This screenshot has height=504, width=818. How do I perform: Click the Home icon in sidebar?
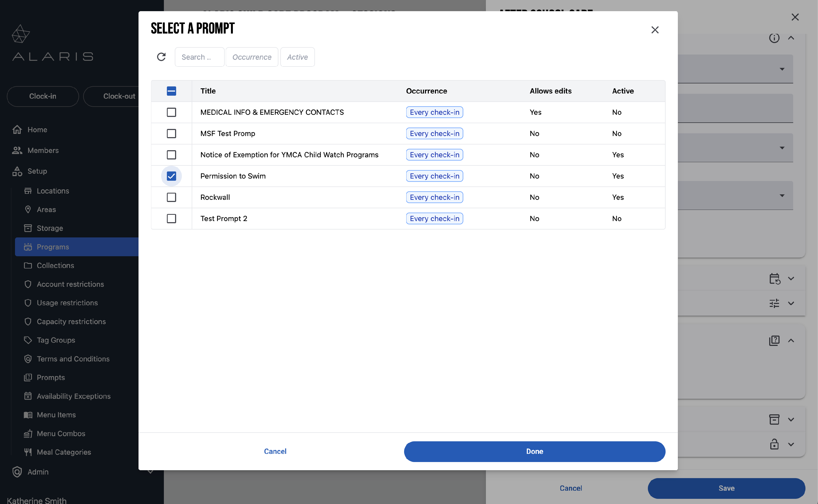pos(17,130)
